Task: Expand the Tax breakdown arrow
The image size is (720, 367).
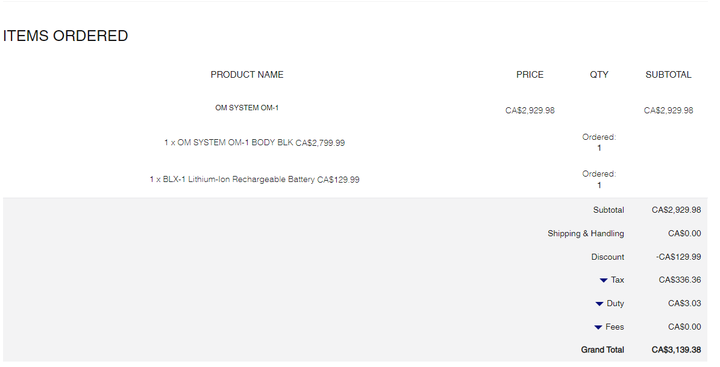Action: click(603, 280)
